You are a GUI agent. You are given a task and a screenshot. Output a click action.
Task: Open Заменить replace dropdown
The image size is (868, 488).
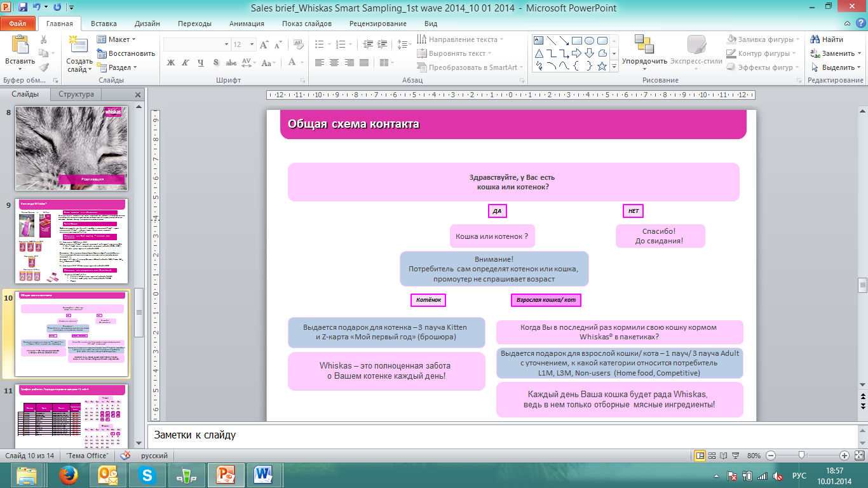pyautogui.click(x=837, y=53)
